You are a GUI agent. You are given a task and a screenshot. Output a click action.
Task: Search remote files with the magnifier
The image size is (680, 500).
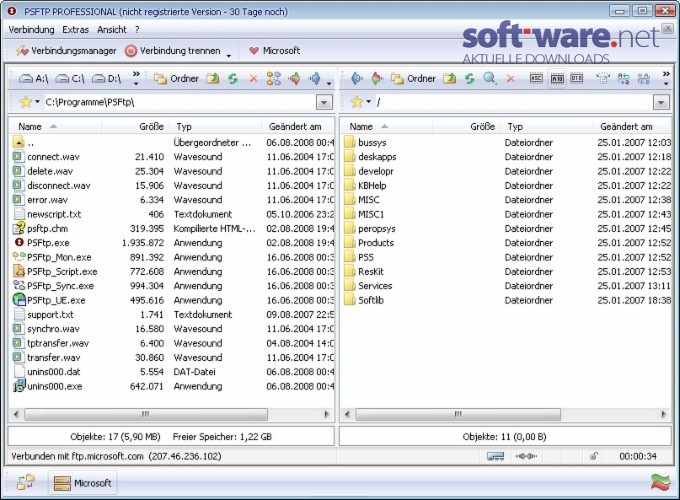coord(490,78)
